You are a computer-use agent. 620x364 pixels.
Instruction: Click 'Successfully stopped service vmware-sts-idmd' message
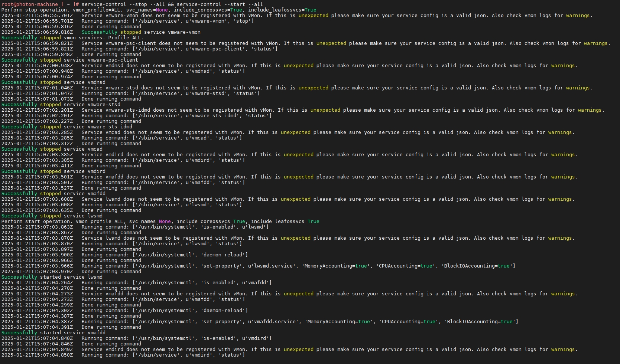tap(66, 127)
